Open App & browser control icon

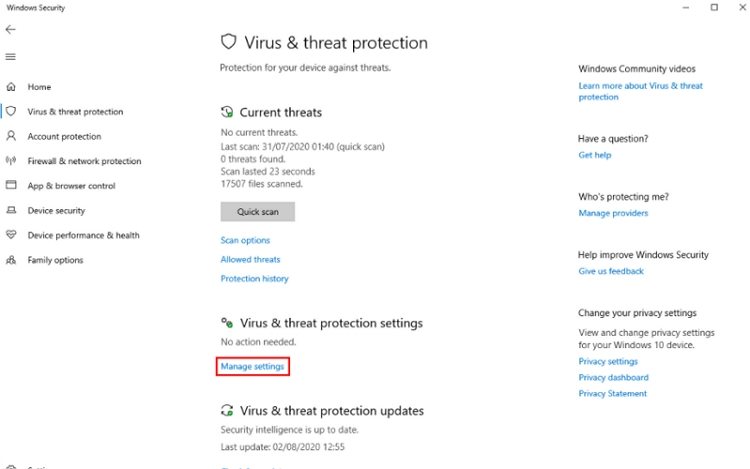tap(11, 186)
